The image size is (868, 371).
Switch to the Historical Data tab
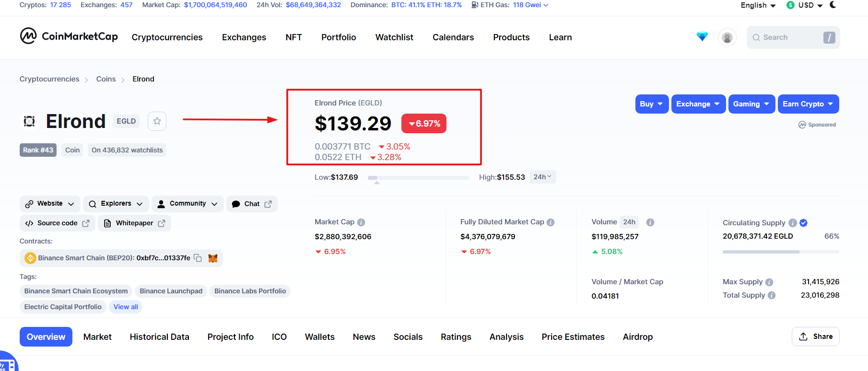159,337
